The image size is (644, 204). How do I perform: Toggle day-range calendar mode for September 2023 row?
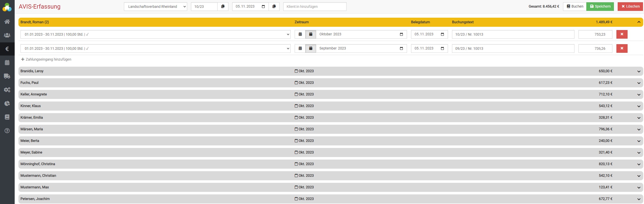coord(300,48)
